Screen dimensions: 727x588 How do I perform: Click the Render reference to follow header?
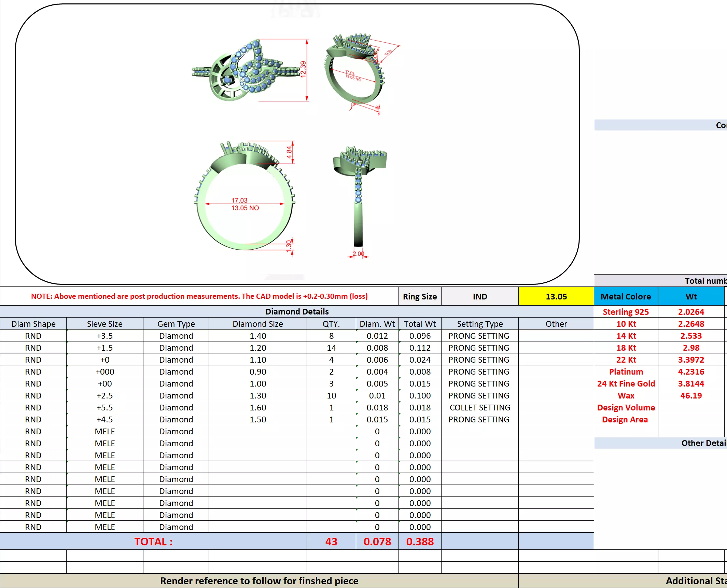click(x=259, y=581)
